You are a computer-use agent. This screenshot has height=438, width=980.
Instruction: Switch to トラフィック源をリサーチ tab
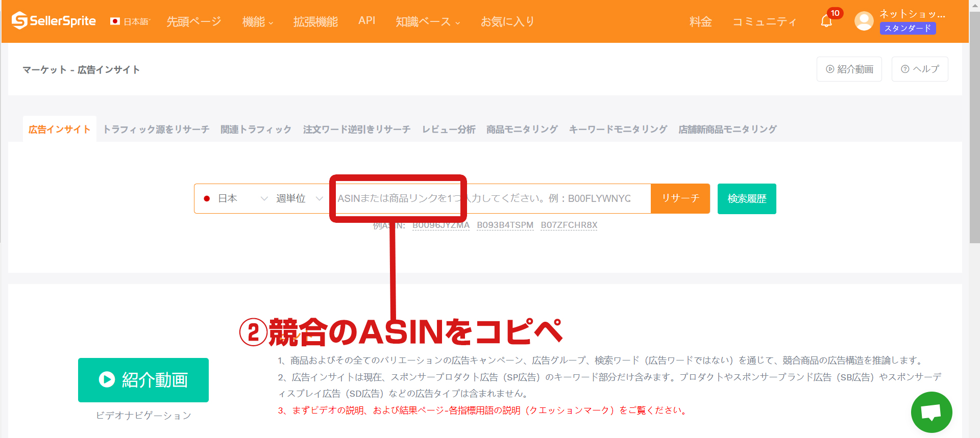pyautogui.click(x=156, y=130)
